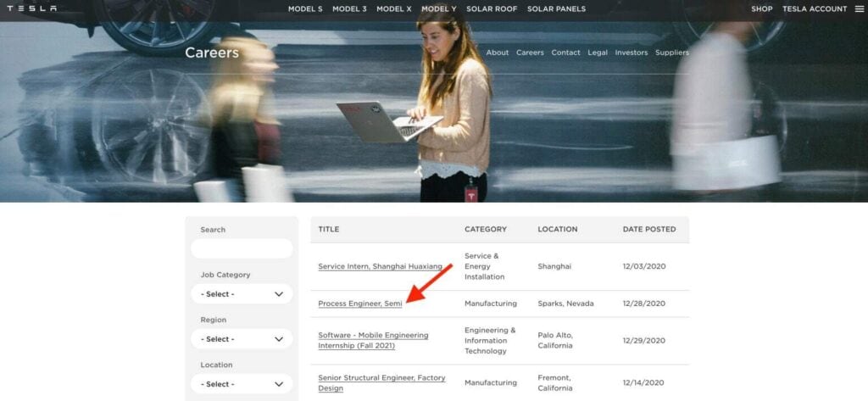Click the 12/14/2020 date cell
Viewport: 868px width, 401px height.
click(644, 382)
